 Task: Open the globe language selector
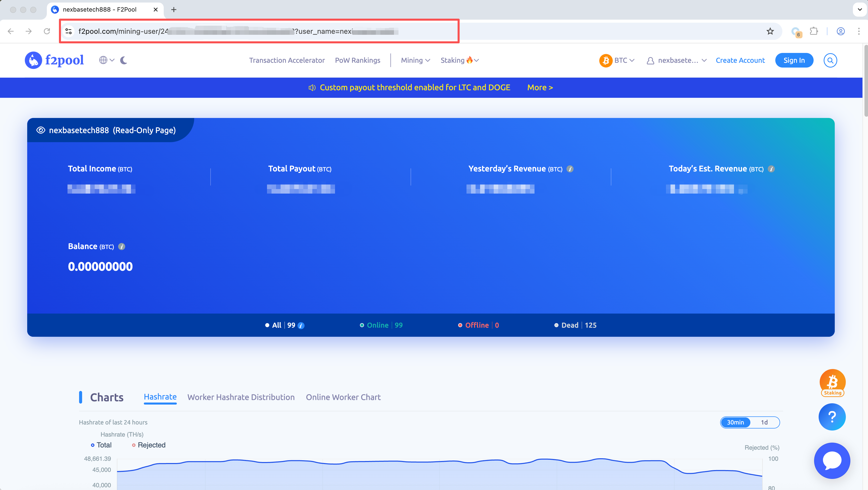(104, 60)
